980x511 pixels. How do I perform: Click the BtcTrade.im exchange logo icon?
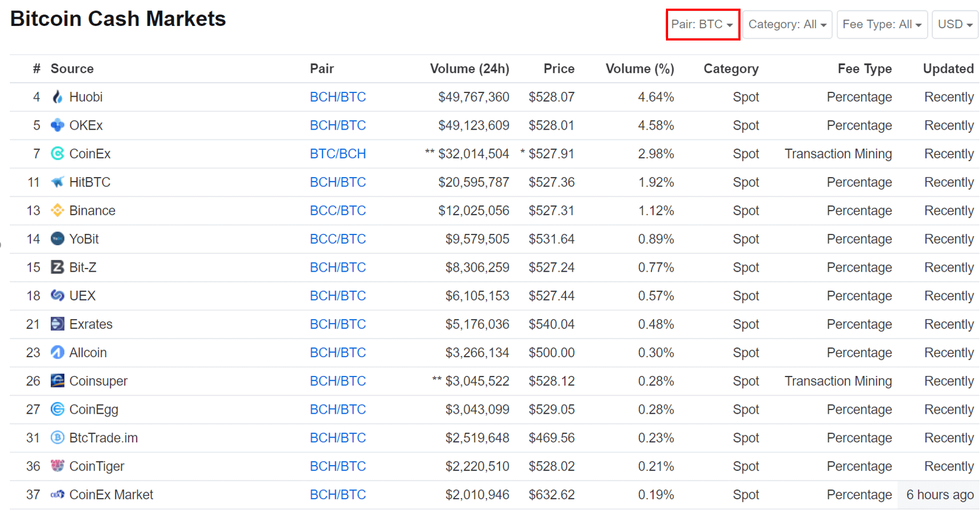point(57,438)
